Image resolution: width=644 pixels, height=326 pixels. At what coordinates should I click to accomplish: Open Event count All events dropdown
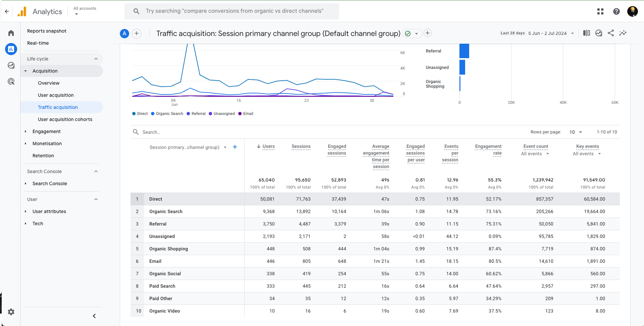535,154
